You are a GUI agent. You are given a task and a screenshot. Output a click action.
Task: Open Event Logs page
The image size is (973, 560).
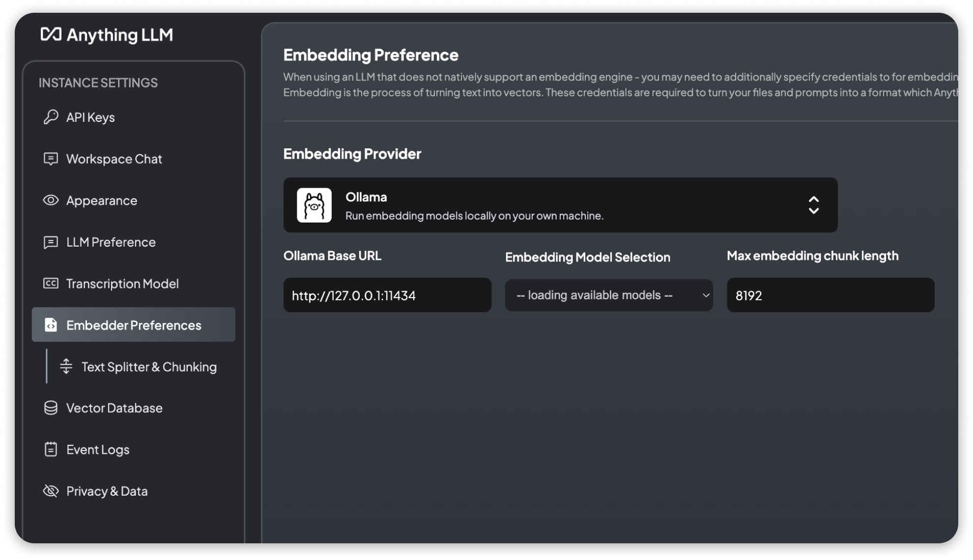133,449
